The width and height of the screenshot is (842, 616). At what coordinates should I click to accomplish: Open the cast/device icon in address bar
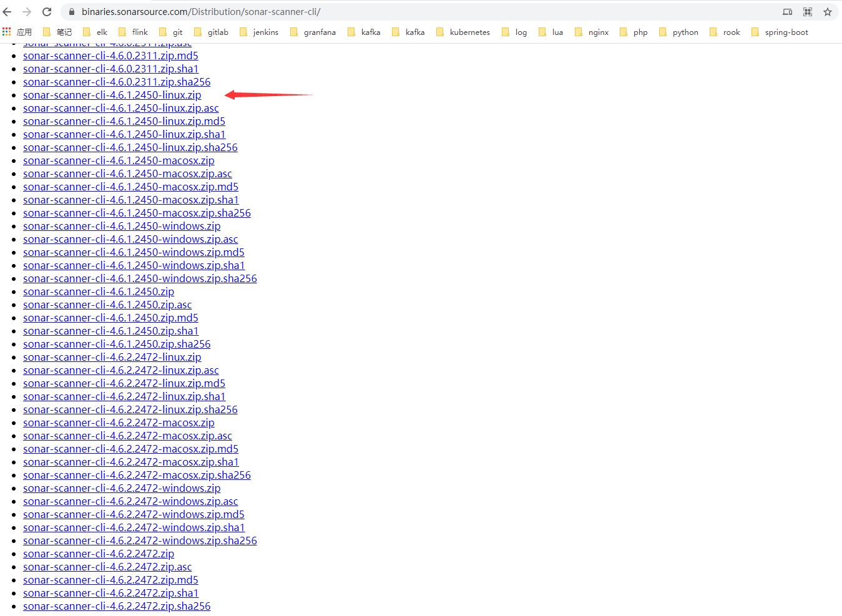pyautogui.click(x=788, y=12)
